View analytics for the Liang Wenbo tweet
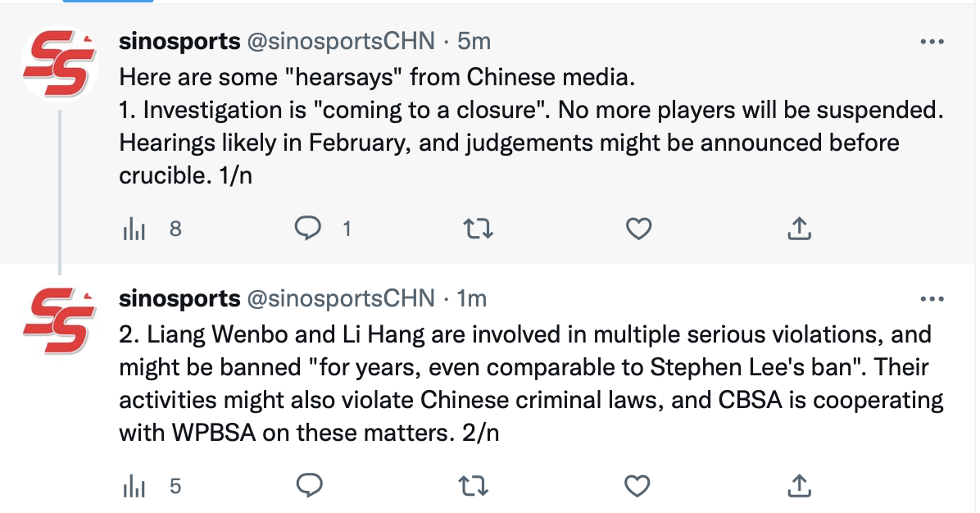This screenshot has width=980, height=513. point(134,487)
